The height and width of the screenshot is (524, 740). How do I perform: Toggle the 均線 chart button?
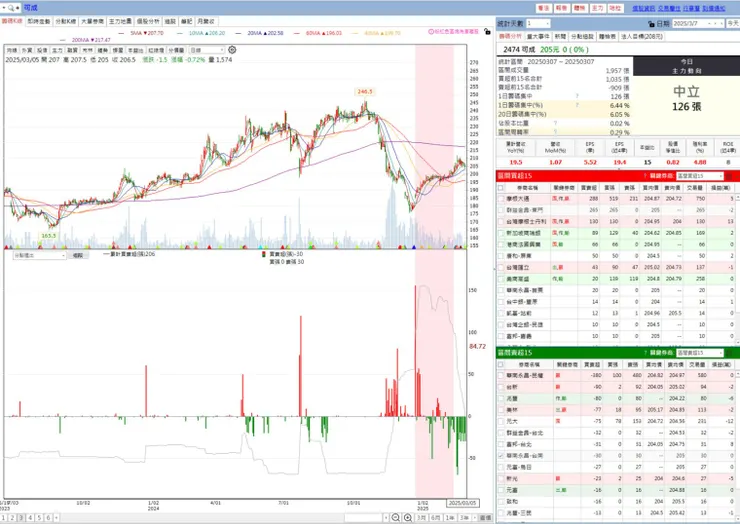(12, 50)
